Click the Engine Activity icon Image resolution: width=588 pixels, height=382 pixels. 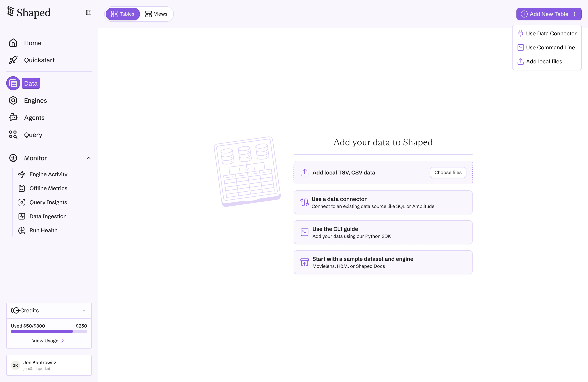click(22, 174)
